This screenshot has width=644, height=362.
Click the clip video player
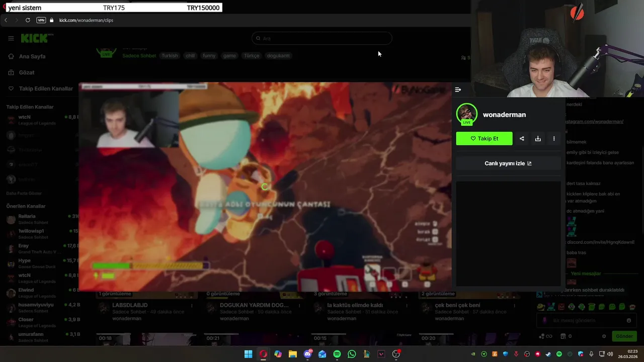[x=265, y=187]
